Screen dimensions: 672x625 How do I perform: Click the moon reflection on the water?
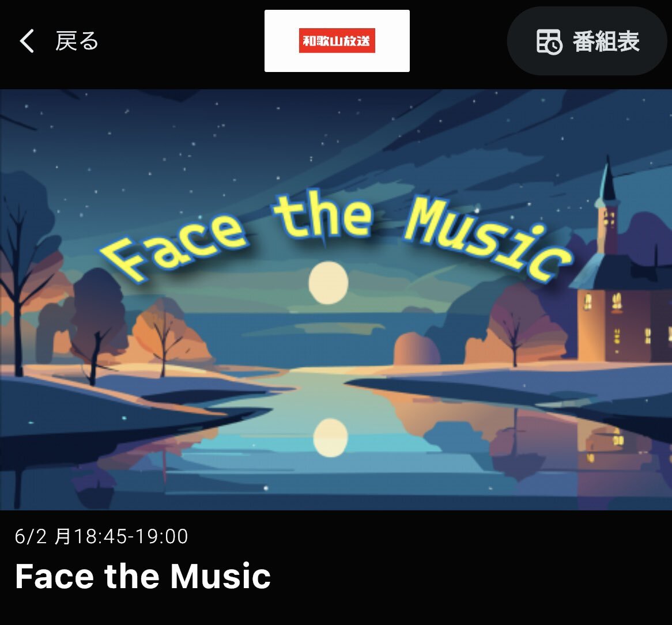coord(330,437)
